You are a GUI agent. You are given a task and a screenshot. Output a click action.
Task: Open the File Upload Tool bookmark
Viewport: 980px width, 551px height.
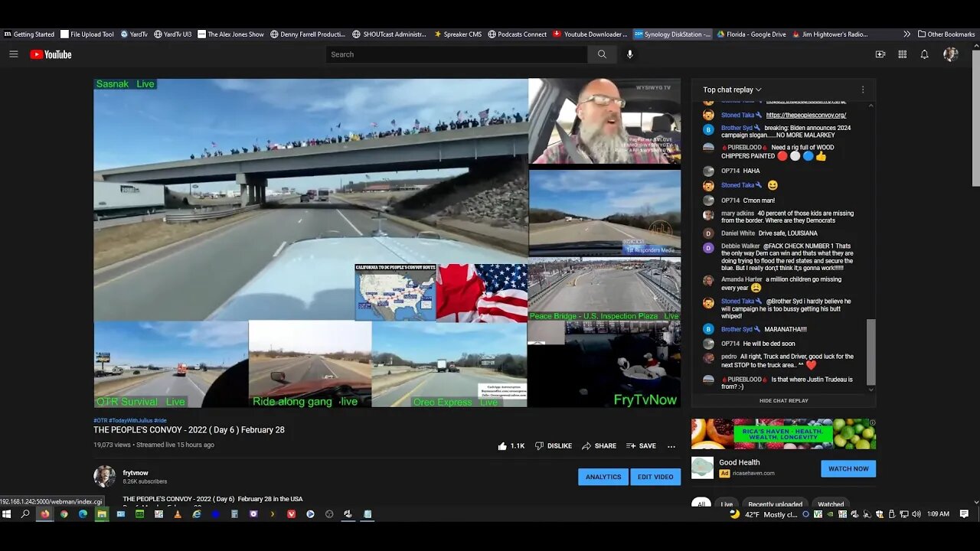87,34
